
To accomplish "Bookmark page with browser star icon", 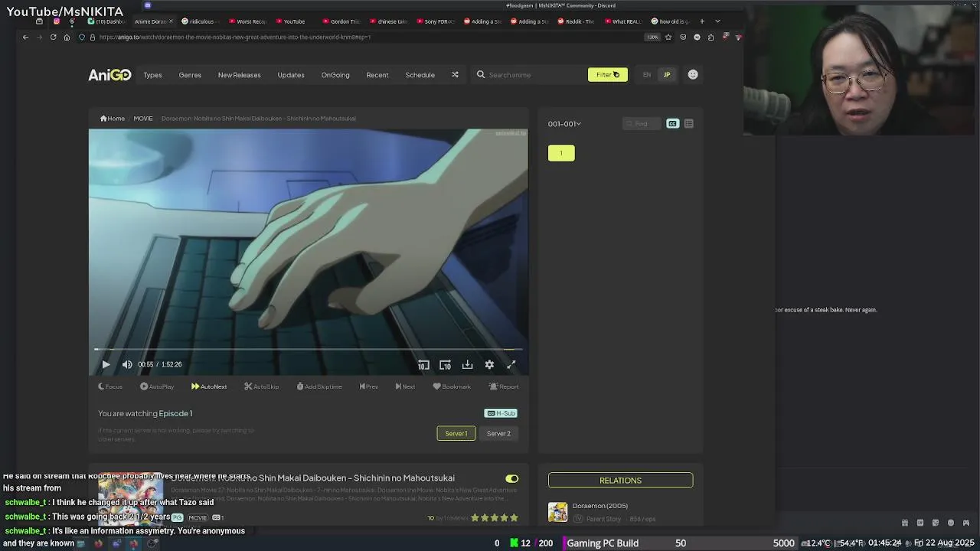I will click(668, 37).
